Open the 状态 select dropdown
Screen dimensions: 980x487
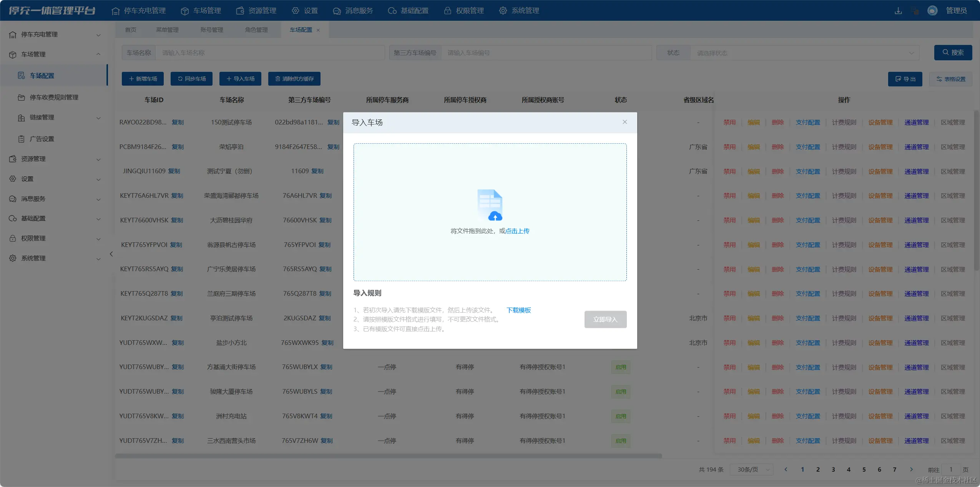point(804,53)
